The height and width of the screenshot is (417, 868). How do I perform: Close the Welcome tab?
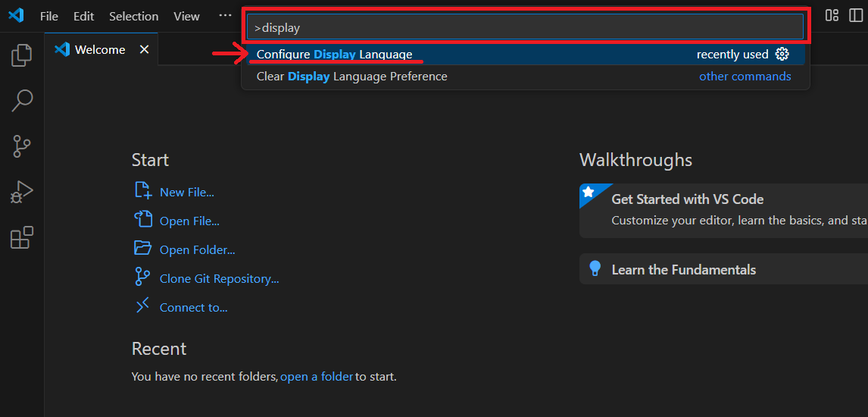pyautogui.click(x=145, y=50)
